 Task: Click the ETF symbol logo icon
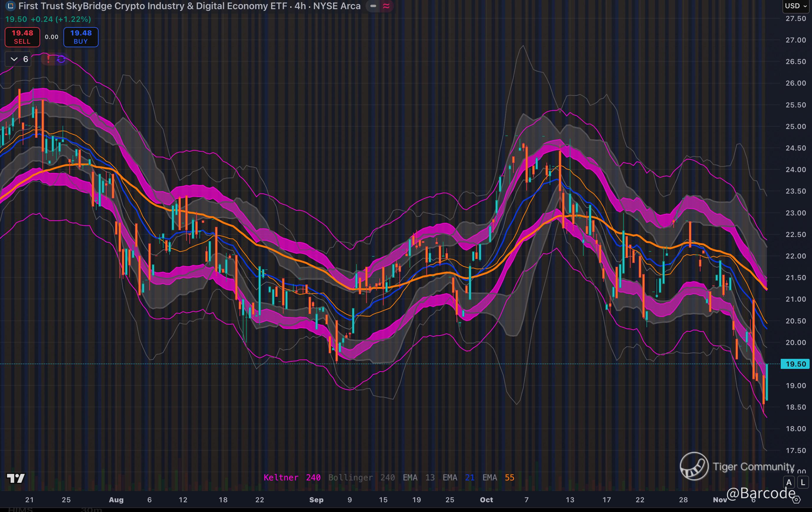click(10, 6)
